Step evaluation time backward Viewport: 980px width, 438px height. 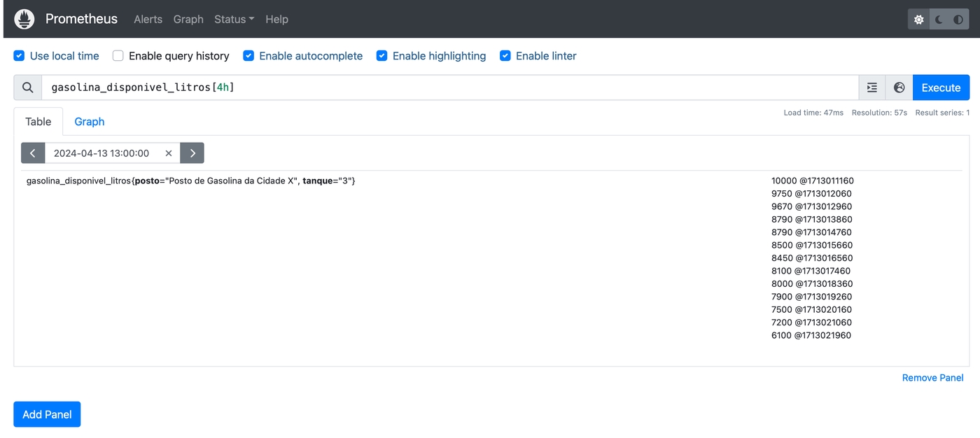[33, 153]
